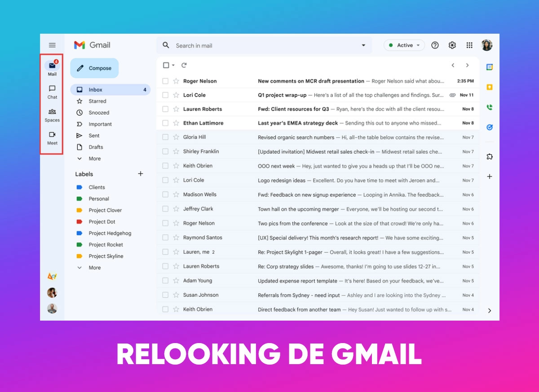Open Adam Young expense report template email
The width and height of the screenshot is (539, 392).
pyautogui.click(x=318, y=281)
